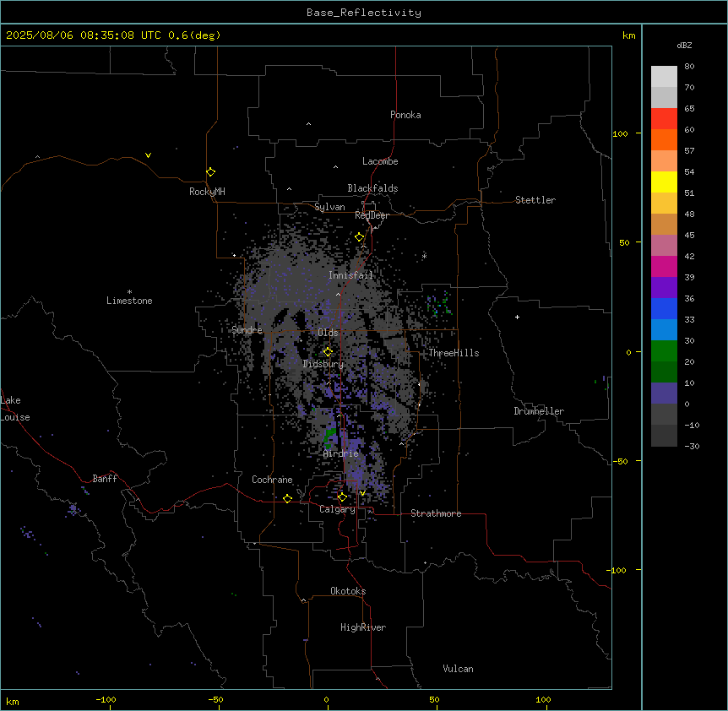Select the light gray 80 dBZ legend swatch

click(664, 77)
